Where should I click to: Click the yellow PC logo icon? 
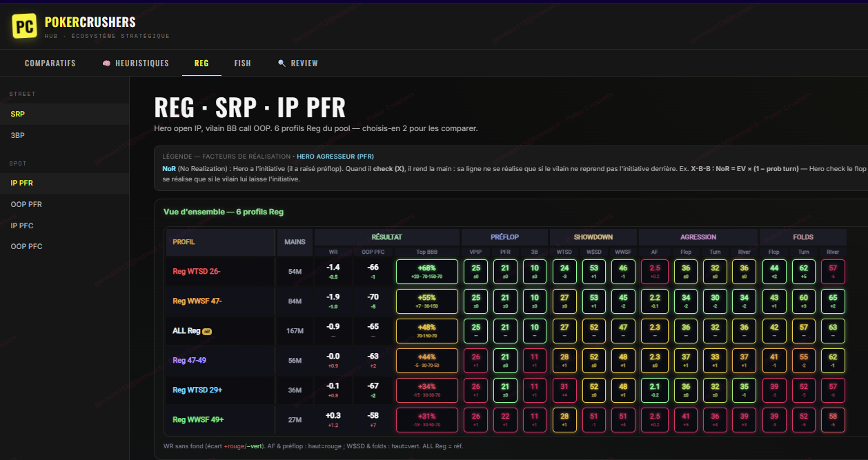tap(25, 26)
